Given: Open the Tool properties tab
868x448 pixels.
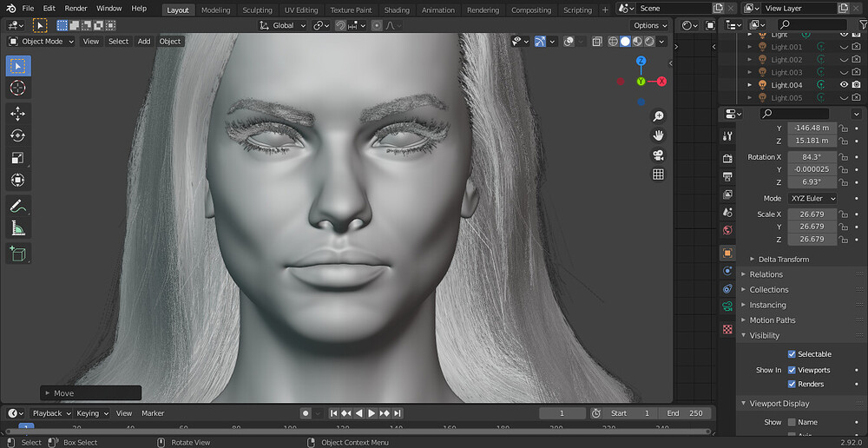Looking at the screenshot, I should click(728, 135).
